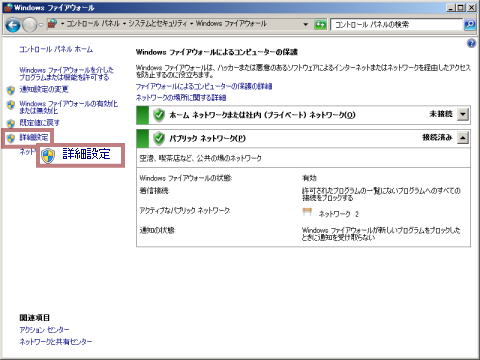Click ネットワーク 2 text

point(339,214)
